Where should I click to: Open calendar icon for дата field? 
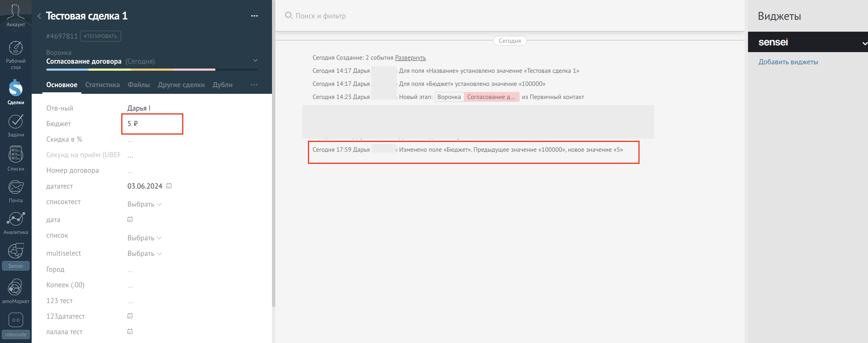point(130,219)
